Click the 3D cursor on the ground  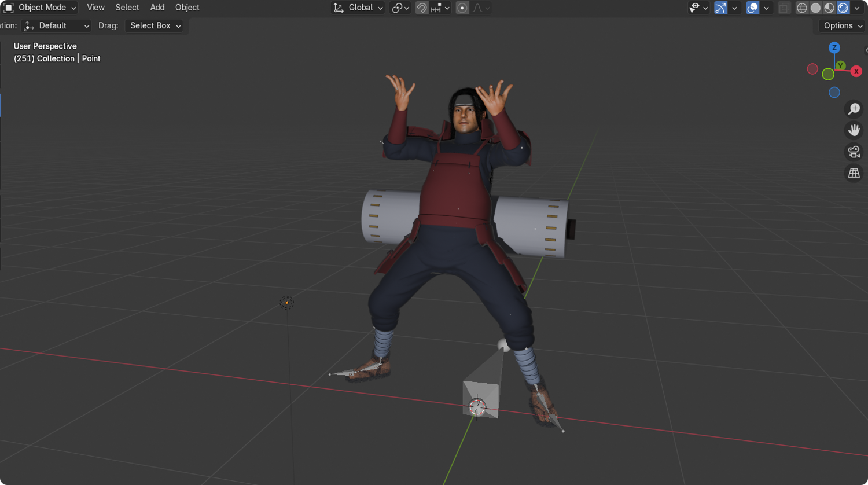pyautogui.click(x=477, y=407)
